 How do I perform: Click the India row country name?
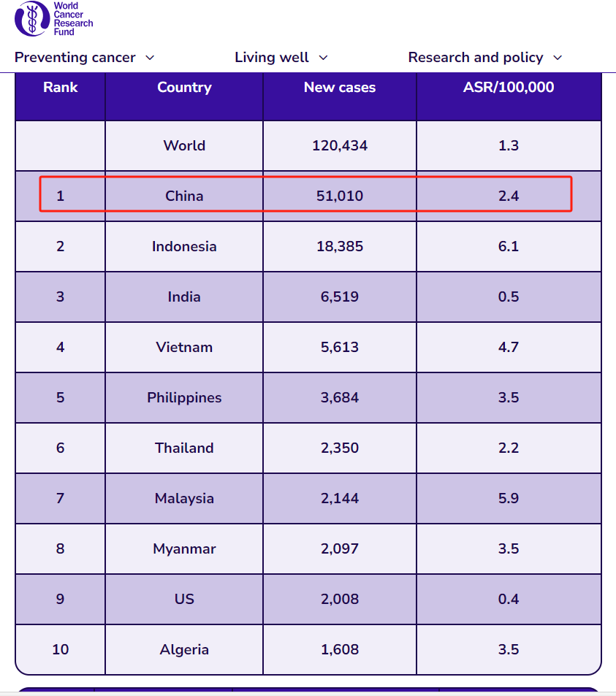(184, 297)
